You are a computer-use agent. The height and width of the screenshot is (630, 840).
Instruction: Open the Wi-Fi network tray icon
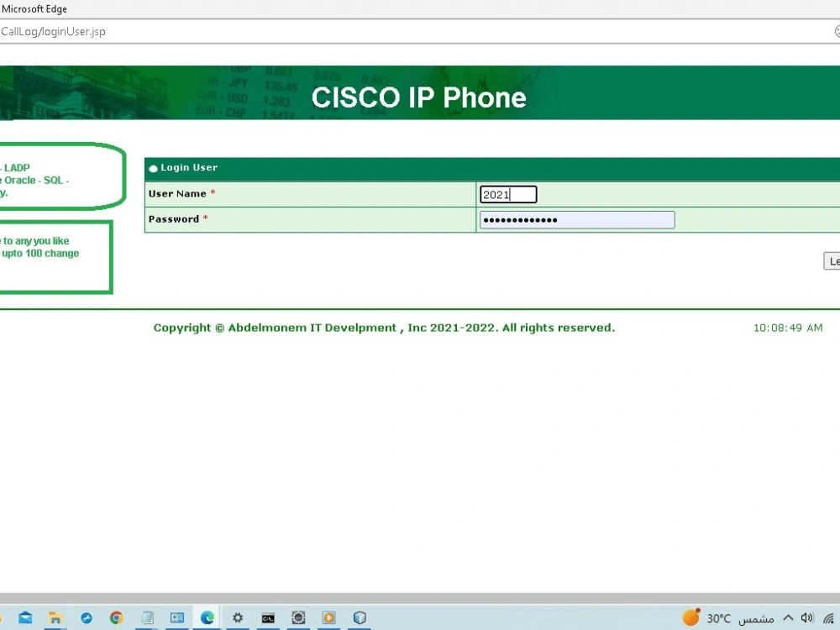829,618
